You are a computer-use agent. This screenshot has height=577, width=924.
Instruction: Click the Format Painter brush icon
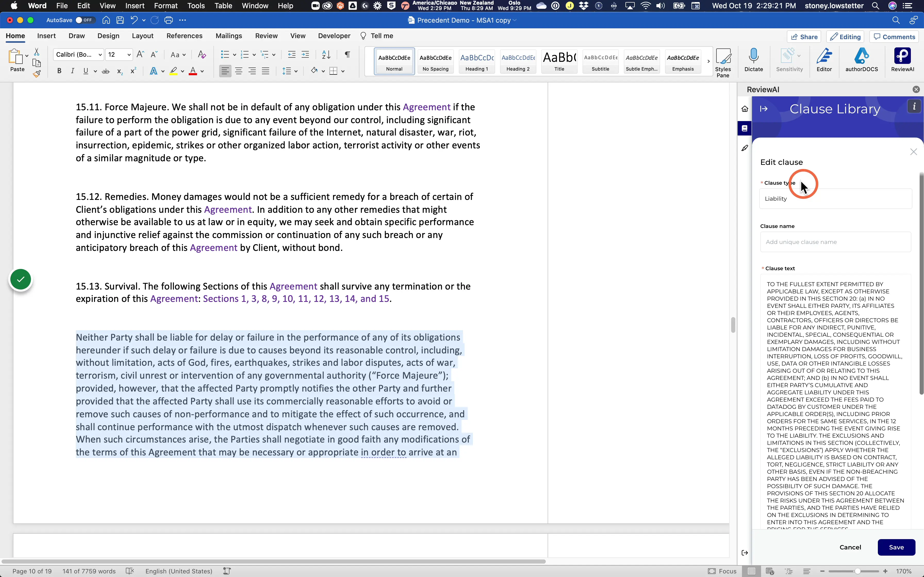click(37, 74)
